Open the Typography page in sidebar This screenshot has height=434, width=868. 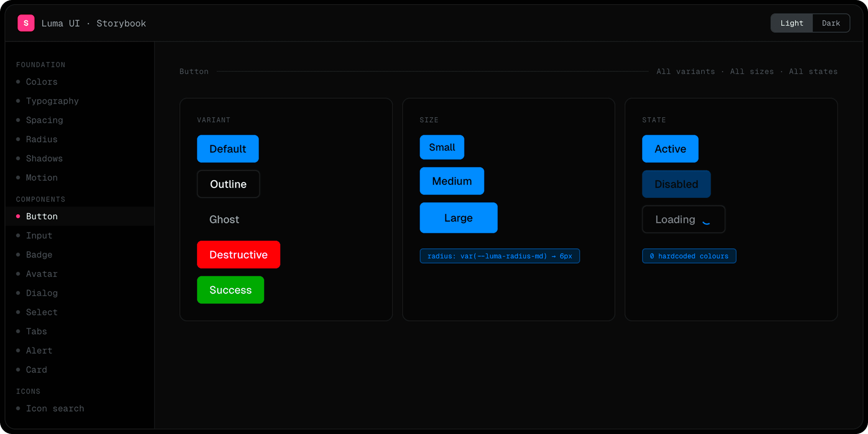coord(52,101)
